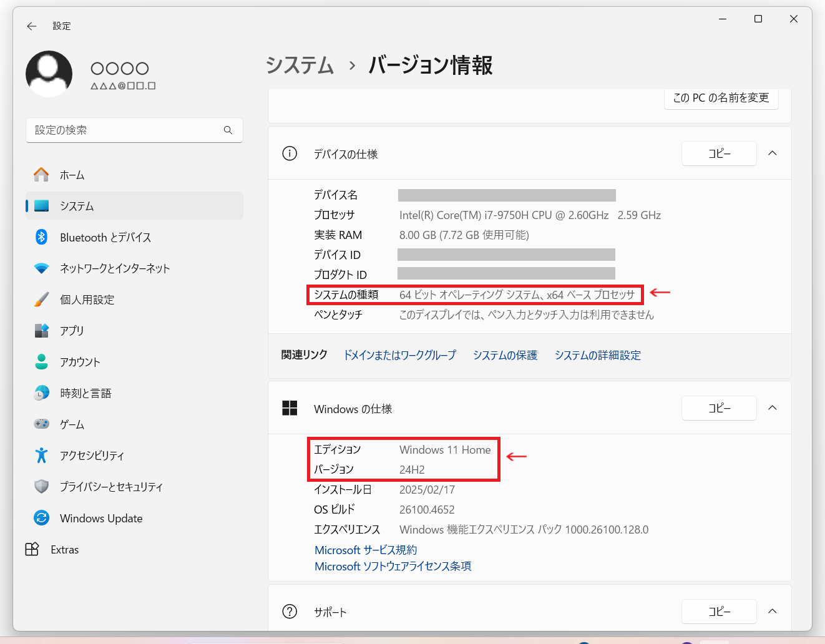Click the Windows Update sync icon
The height and width of the screenshot is (644, 825).
(x=41, y=518)
